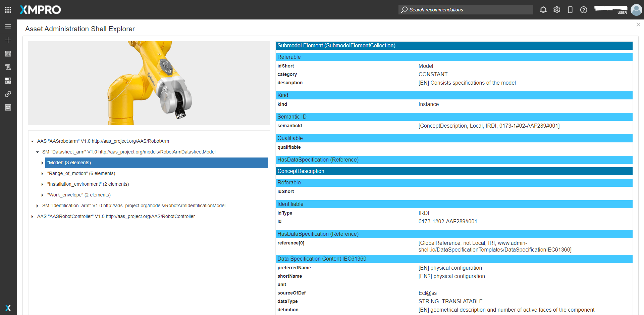Viewport: 644px width, 315px height.
Task: Click dataType "STRING_TRANSLATABLE" value
Action: tap(450, 302)
